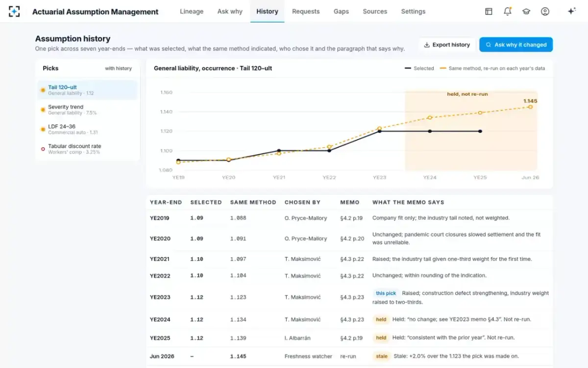Image resolution: width=588 pixels, height=368 pixels.
Task: Select the LDF 24–36 pick
Action: pyautogui.click(x=87, y=129)
